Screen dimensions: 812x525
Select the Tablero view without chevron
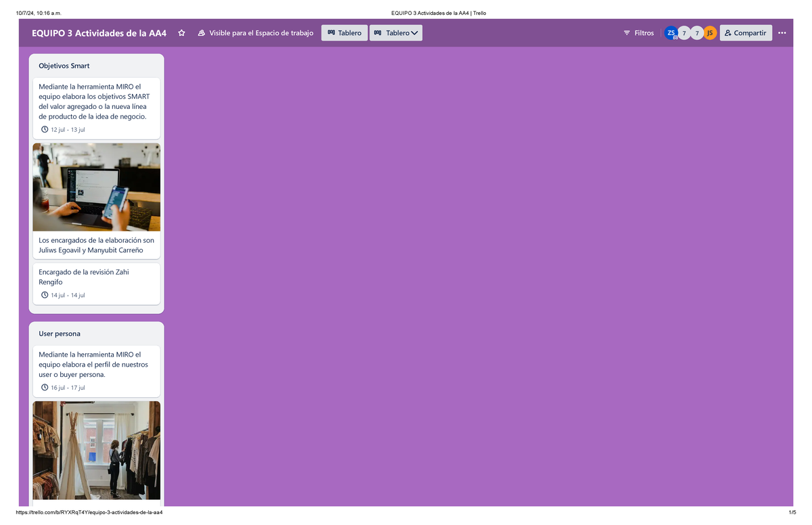[x=344, y=33]
